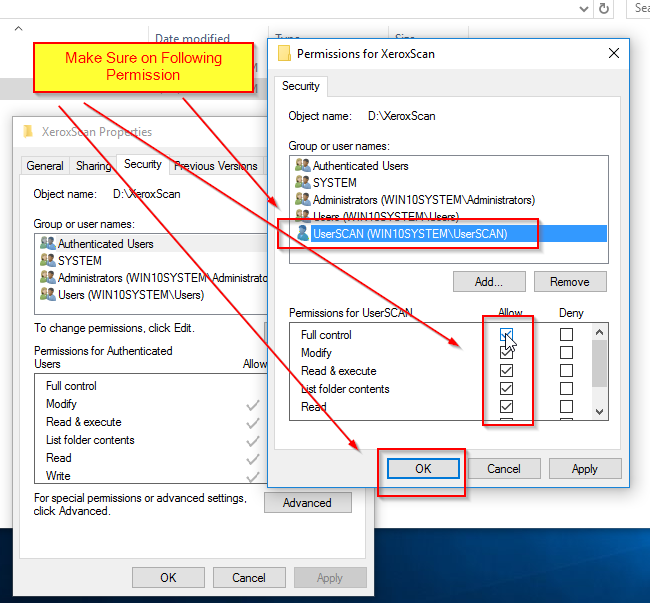Toggle Full control Allow checkbox
This screenshot has height=603, width=650.
(x=506, y=334)
